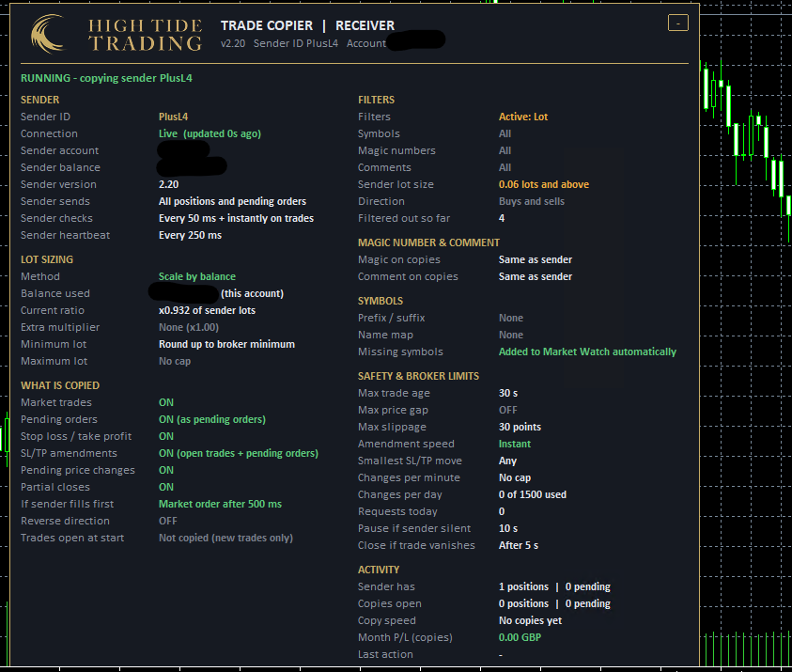The height and width of the screenshot is (672, 792).
Task: Click 'Round up to broker minimum'
Action: pos(226,344)
